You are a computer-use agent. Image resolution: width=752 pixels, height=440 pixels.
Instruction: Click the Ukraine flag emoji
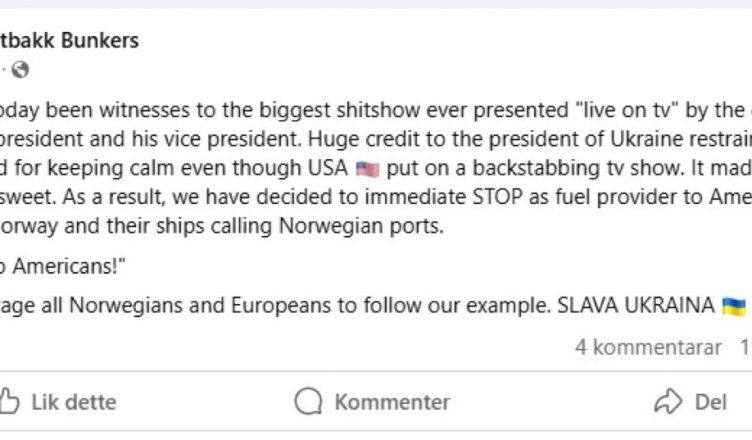pyautogui.click(x=734, y=306)
